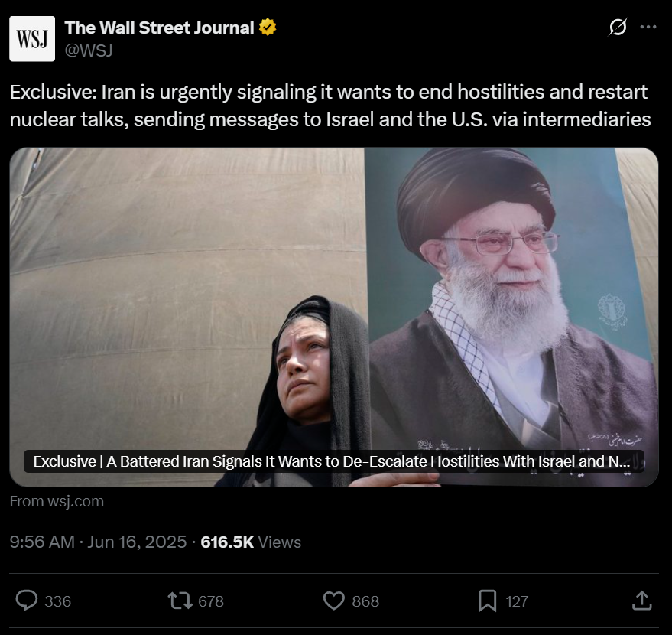Open the WSJ profile avatar
This screenshot has width=672, height=635.
pos(32,39)
